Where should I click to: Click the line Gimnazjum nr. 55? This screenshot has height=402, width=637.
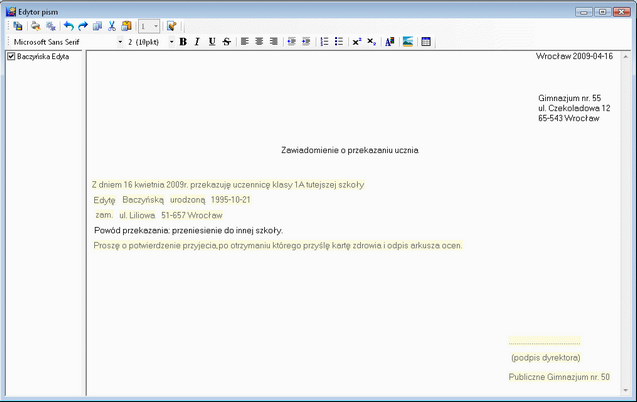tap(570, 98)
